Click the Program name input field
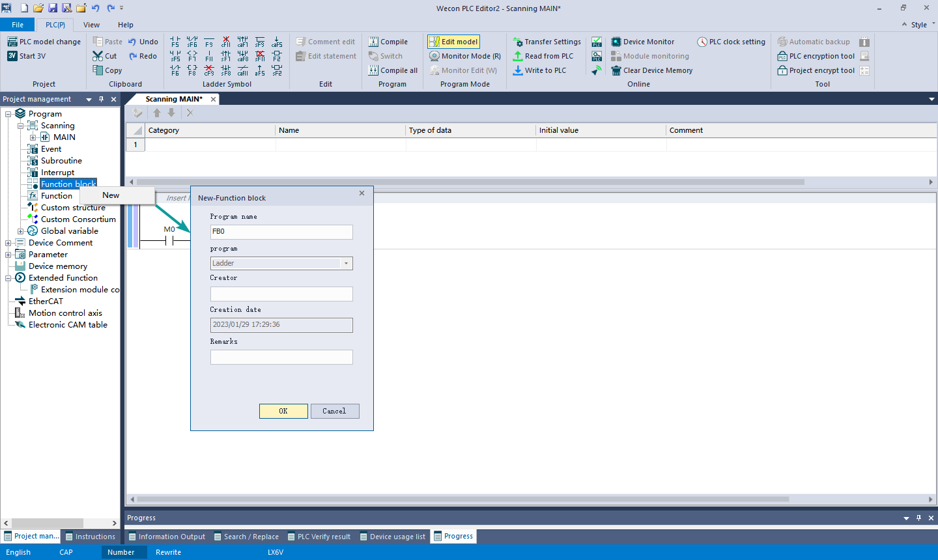The width and height of the screenshot is (938, 560). tap(281, 232)
